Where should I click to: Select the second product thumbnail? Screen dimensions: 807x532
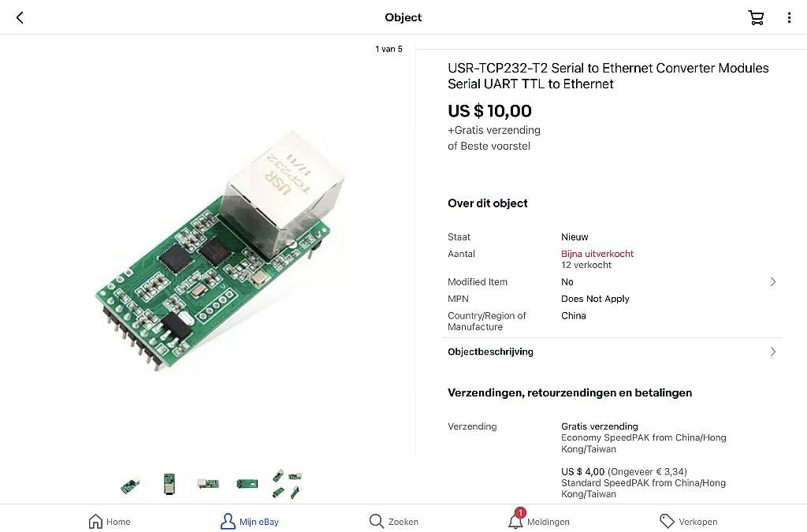click(x=169, y=483)
